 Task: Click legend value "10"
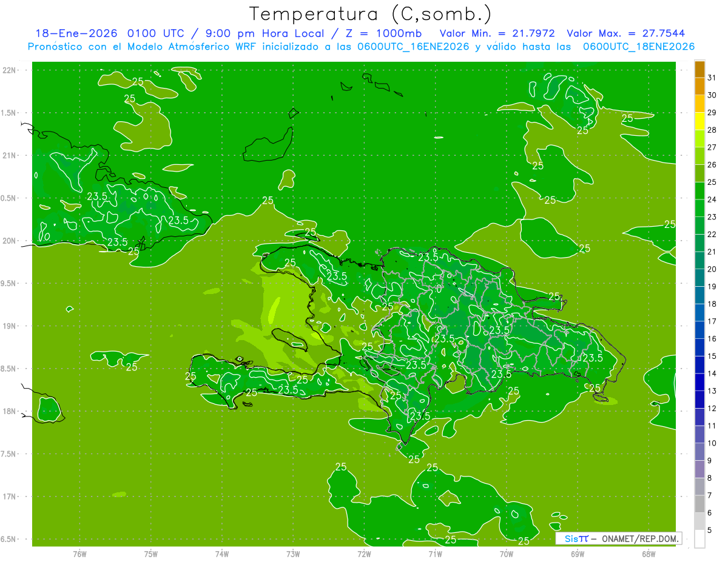712,443
